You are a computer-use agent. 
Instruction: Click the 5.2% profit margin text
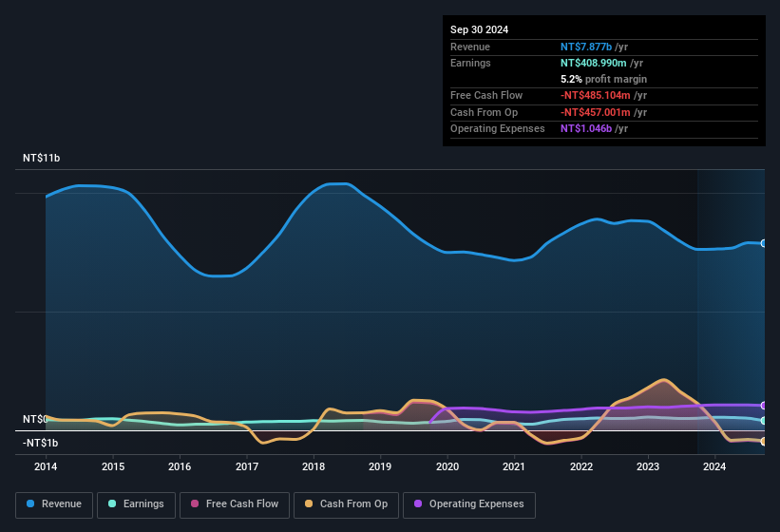604,79
